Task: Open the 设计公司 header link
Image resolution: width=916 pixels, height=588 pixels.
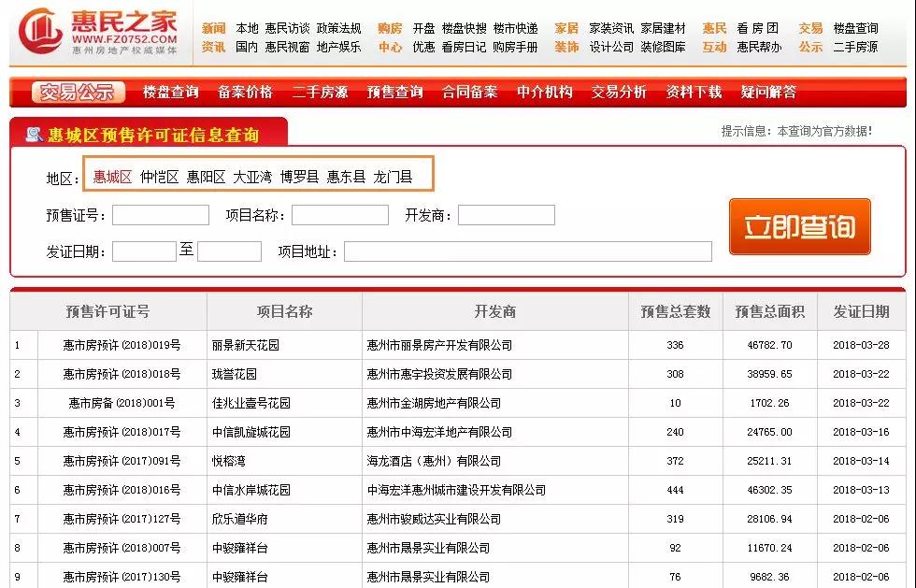Action: click(x=611, y=47)
